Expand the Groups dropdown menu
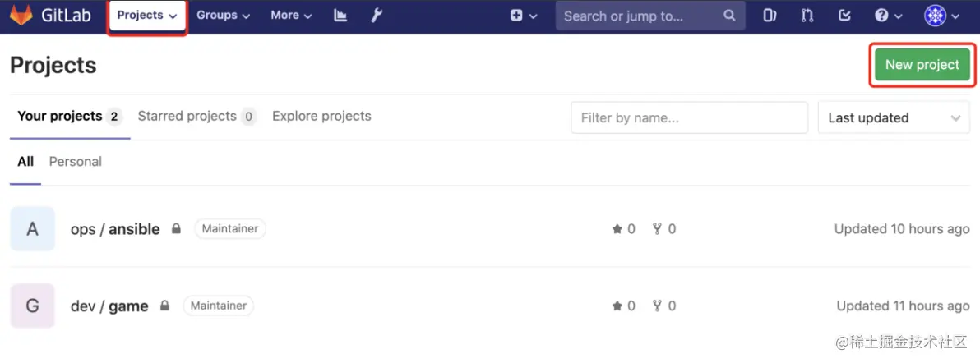Viewport: 980px width, 363px height. point(223,16)
